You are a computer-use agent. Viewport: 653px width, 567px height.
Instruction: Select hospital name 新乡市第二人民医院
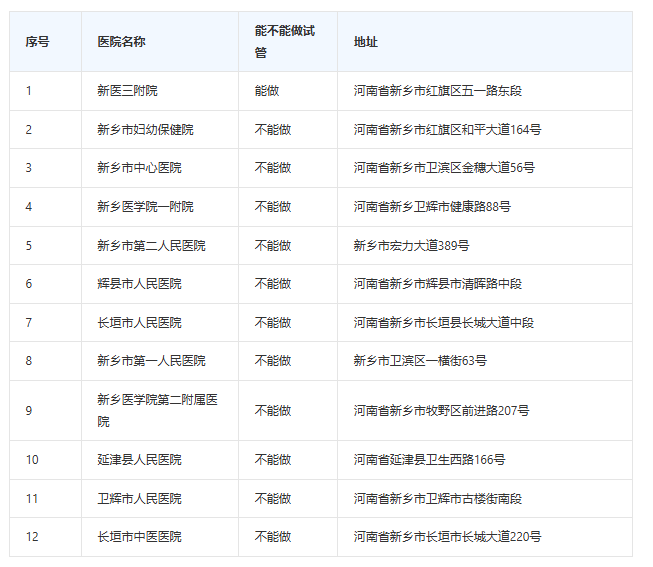[x=152, y=245]
